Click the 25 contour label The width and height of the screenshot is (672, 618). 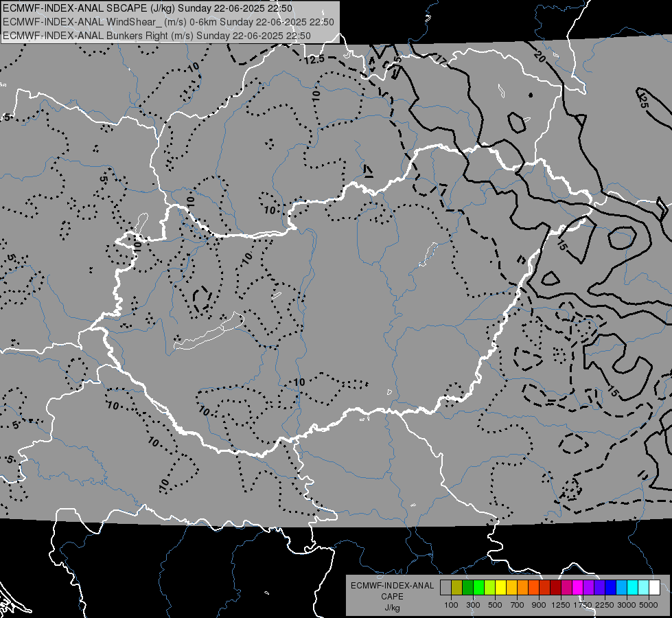[643, 101]
